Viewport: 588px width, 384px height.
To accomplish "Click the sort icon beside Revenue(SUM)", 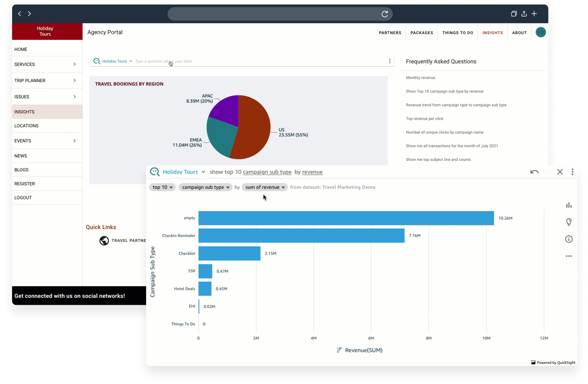I will point(339,350).
